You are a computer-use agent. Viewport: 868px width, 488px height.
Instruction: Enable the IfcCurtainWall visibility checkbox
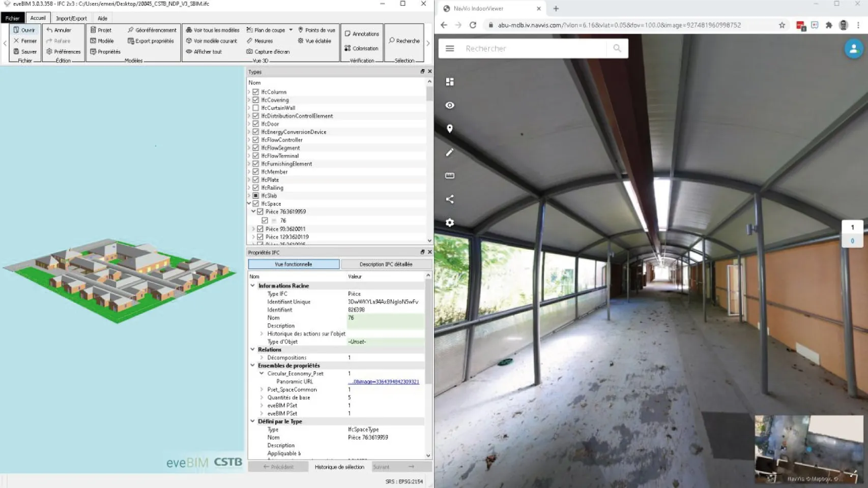255,108
